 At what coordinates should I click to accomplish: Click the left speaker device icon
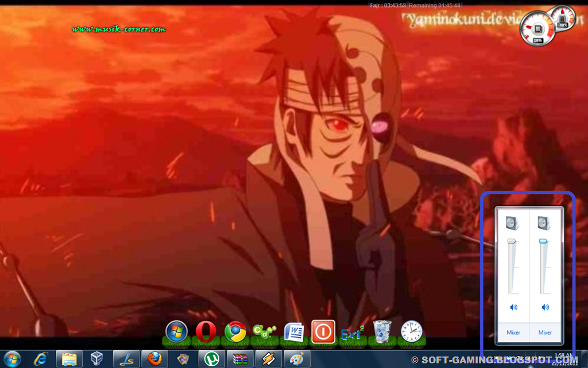pyautogui.click(x=512, y=223)
